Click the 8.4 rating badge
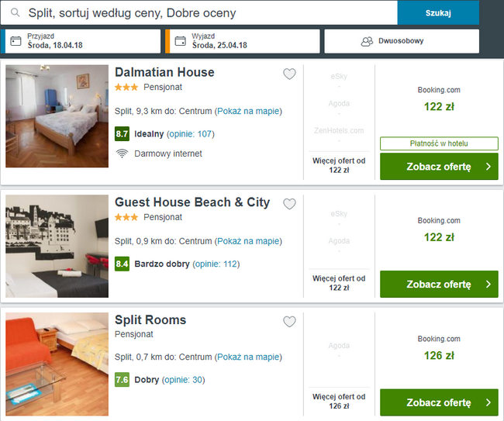The height and width of the screenshot is (421, 504). [122, 264]
